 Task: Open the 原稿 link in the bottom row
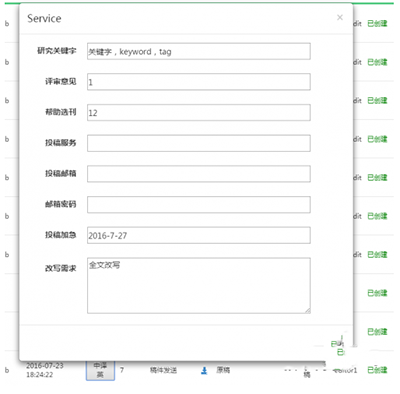(223, 370)
